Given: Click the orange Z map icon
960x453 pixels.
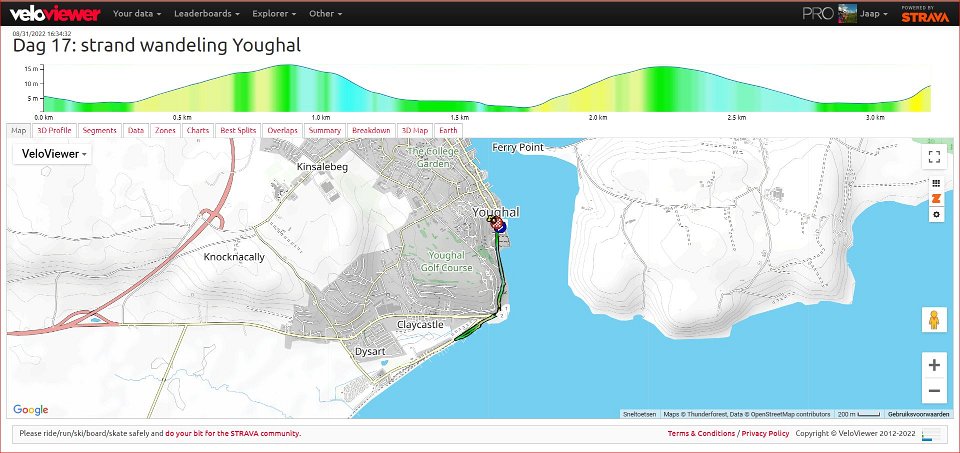Looking at the screenshot, I should pos(936,199).
